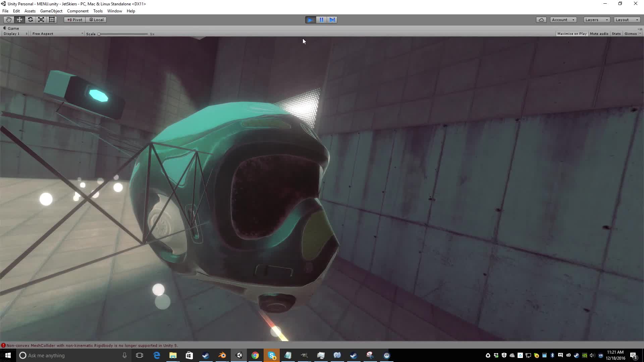Select the Rotate tool
This screenshot has height=362, width=644.
(30, 19)
